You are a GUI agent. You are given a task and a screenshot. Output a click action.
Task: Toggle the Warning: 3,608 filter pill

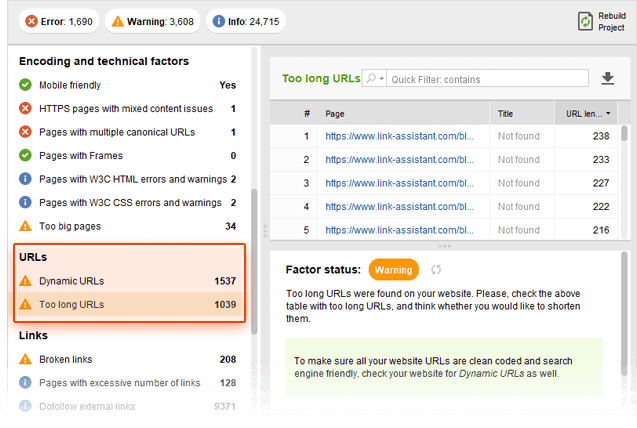pyautogui.click(x=152, y=20)
